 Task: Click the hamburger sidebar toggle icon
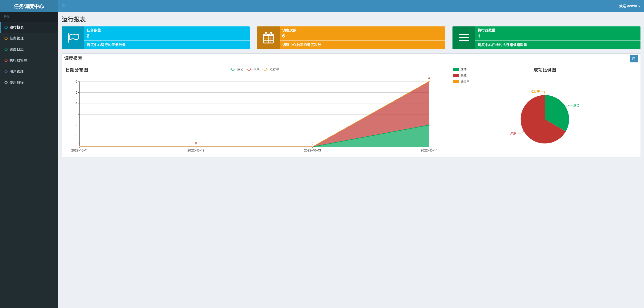63,6
